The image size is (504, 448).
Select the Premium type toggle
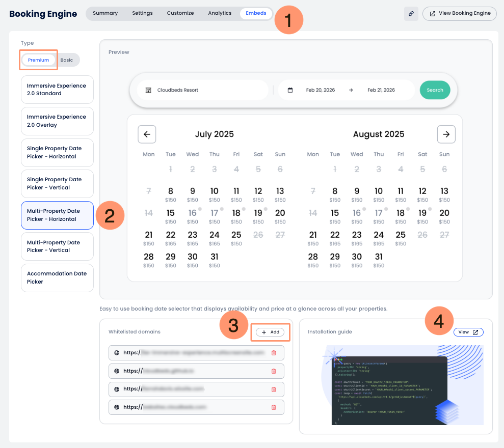39,60
